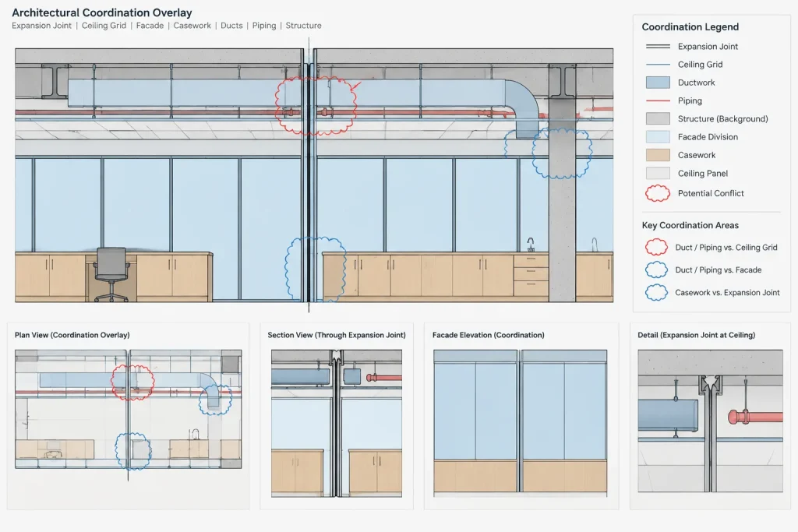Select Ceiling Grid in the subtitle list

(x=104, y=26)
